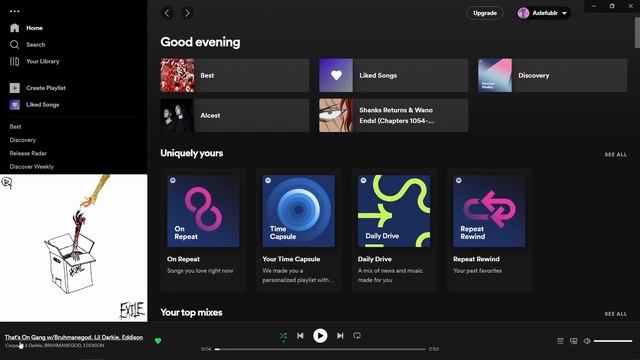
Task: Click the Your Time Capsule title
Action: [291, 259]
